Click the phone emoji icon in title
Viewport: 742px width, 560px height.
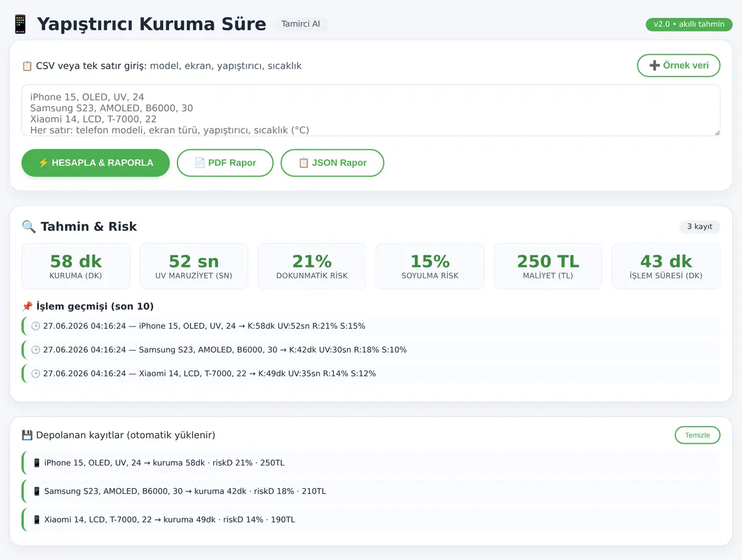pyautogui.click(x=20, y=24)
